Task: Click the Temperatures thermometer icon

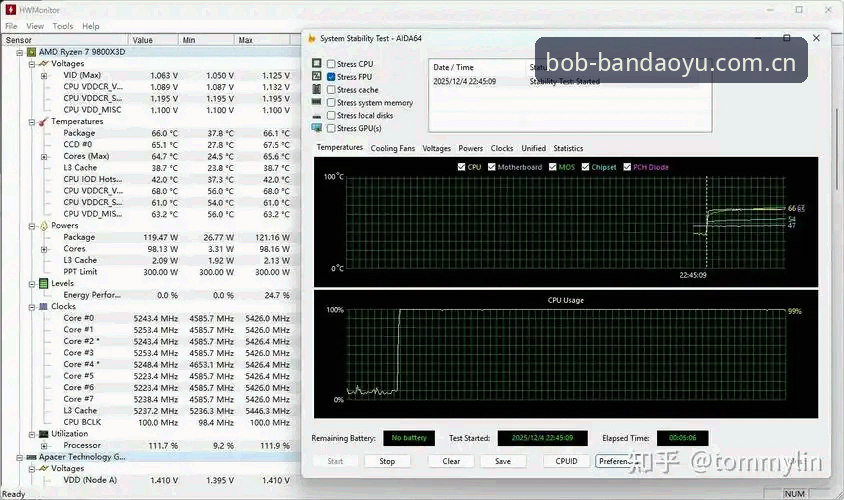Action: click(44, 122)
